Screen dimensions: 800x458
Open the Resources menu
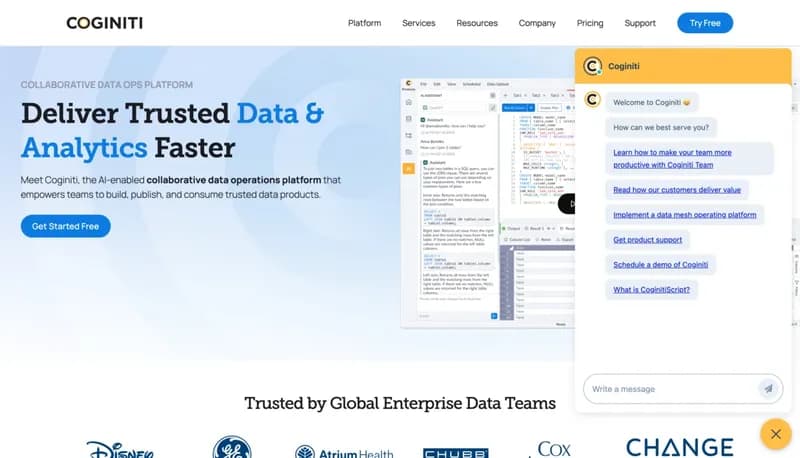[x=477, y=23]
